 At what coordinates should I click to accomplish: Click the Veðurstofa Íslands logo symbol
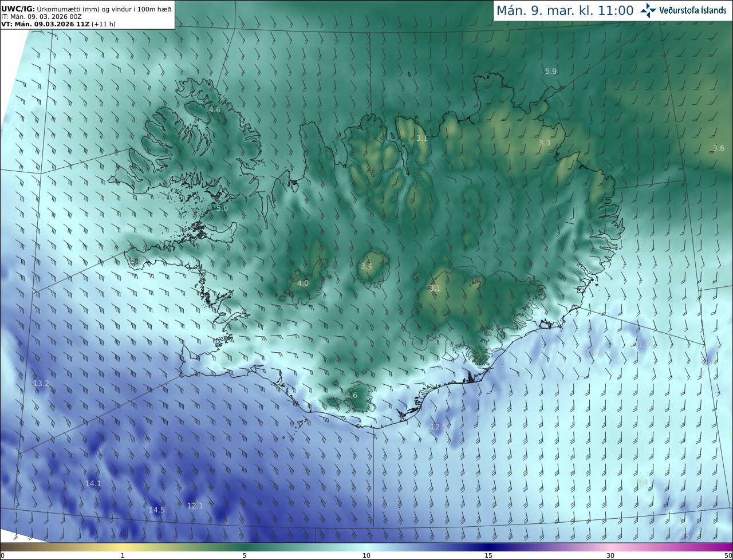648,10
